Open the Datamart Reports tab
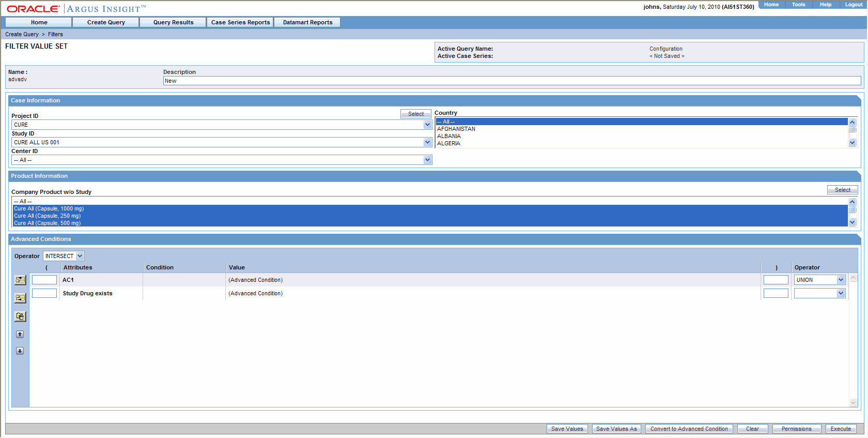Image resolution: width=868 pixels, height=438 pixels. pos(307,22)
